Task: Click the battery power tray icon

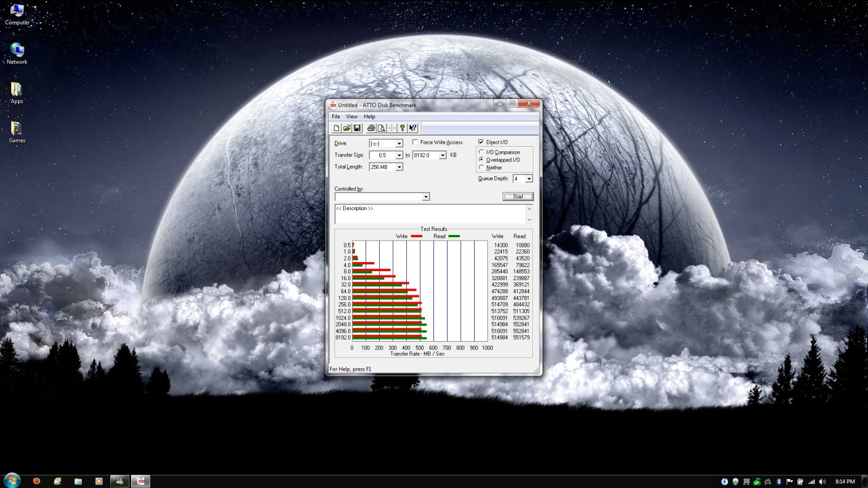Action: [x=800, y=482]
